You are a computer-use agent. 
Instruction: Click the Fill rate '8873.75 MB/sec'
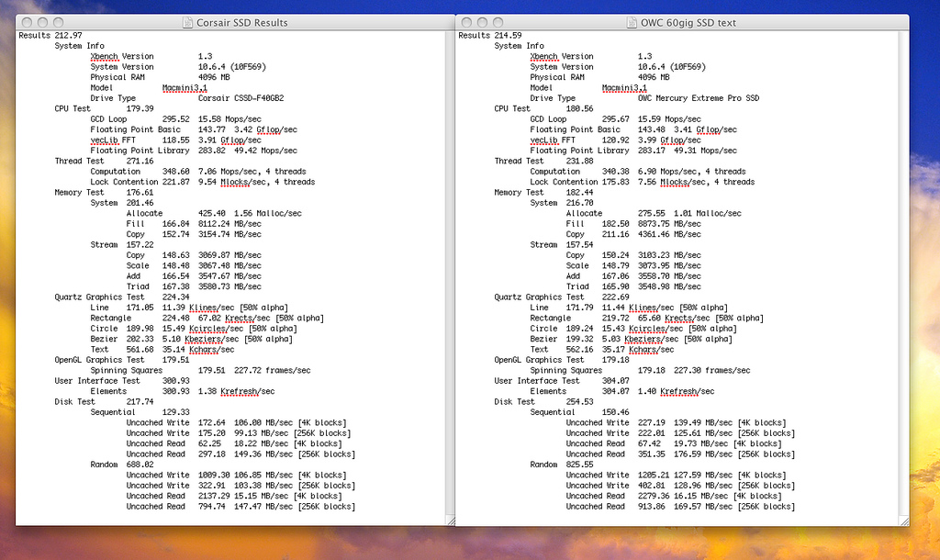(669, 224)
